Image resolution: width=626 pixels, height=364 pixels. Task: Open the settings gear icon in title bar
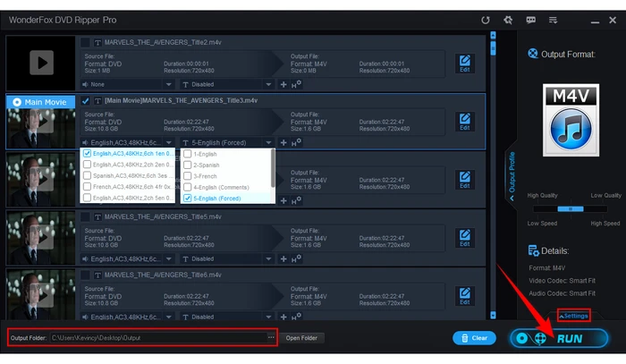[x=508, y=20]
